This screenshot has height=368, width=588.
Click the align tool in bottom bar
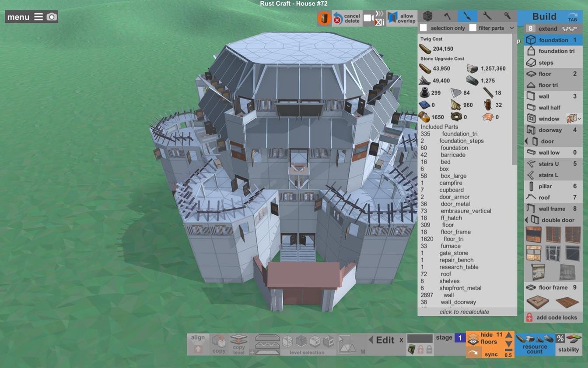click(x=198, y=344)
